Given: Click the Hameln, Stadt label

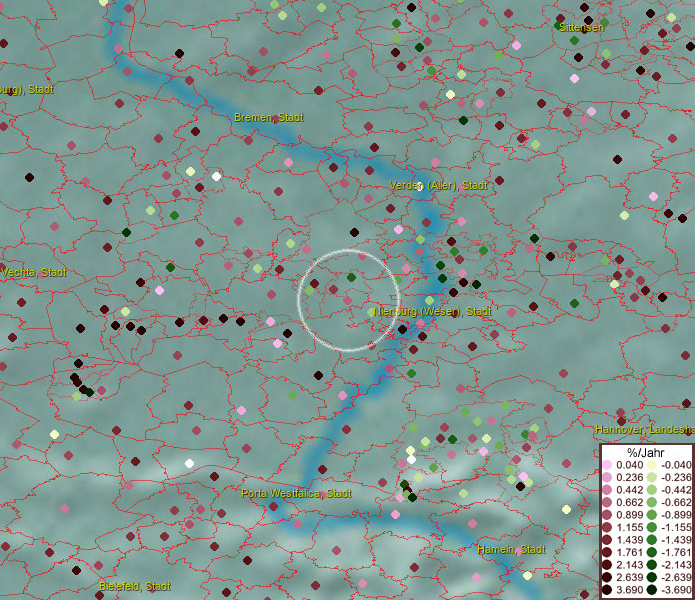Looking at the screenshot, I should (x=510, y=550).
